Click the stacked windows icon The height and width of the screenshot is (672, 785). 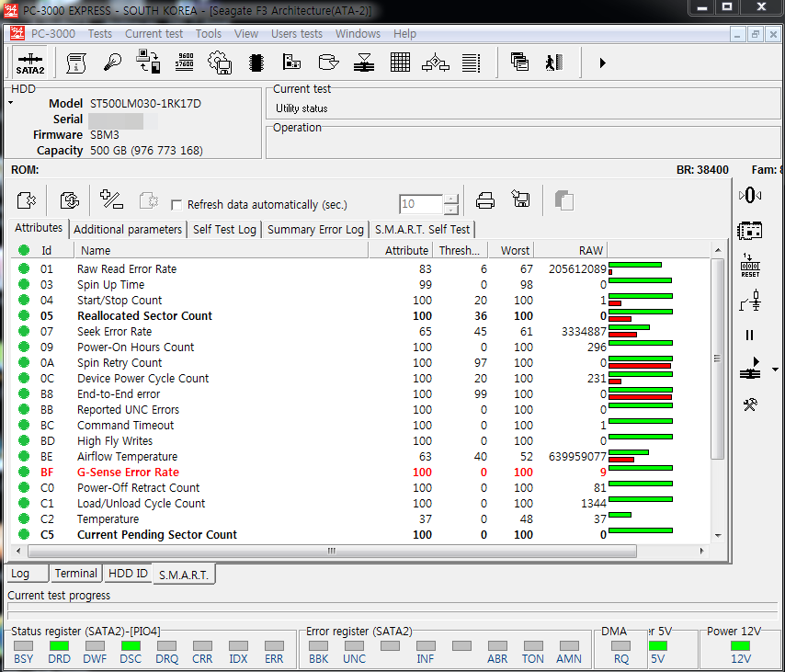pyautogui.click(x=519, y=63)
